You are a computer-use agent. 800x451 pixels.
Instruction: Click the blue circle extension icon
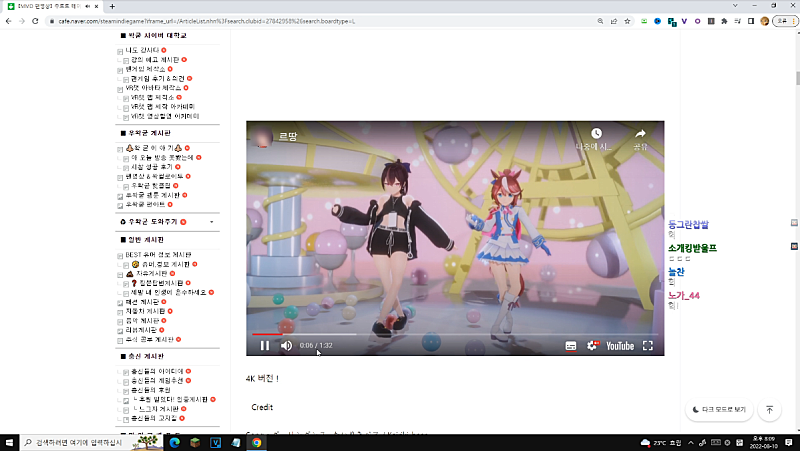658,21
